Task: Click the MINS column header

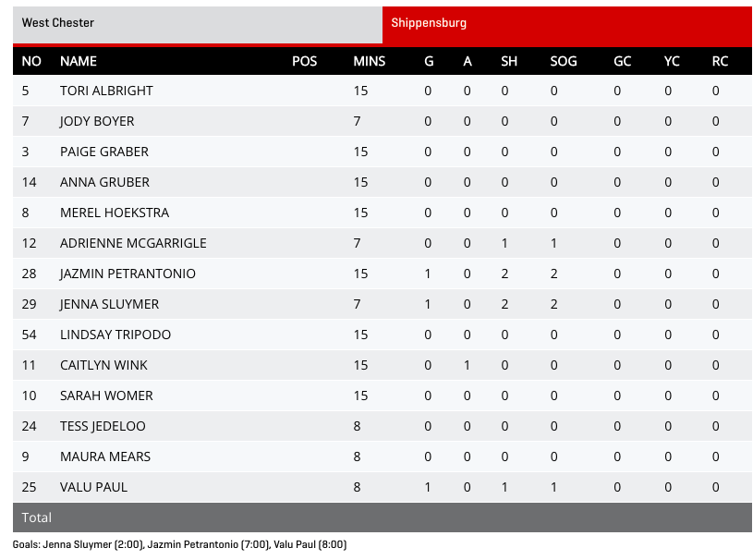Action: [369, 62]
